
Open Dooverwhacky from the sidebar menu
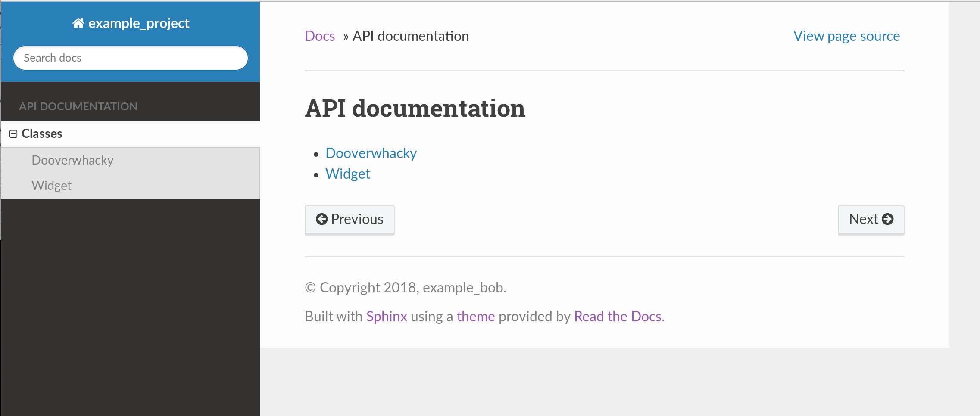tap(72, 160)
